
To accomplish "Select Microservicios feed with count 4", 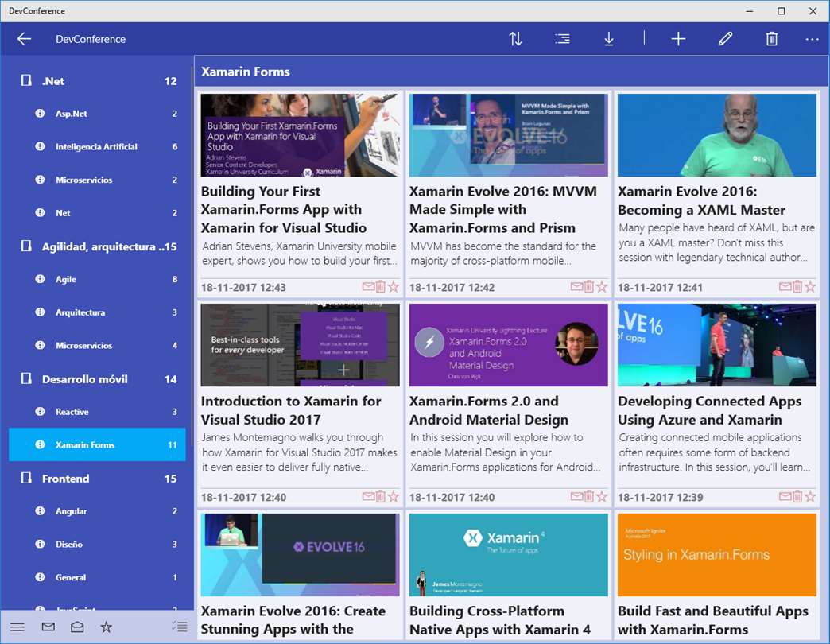I will [98, 346].
